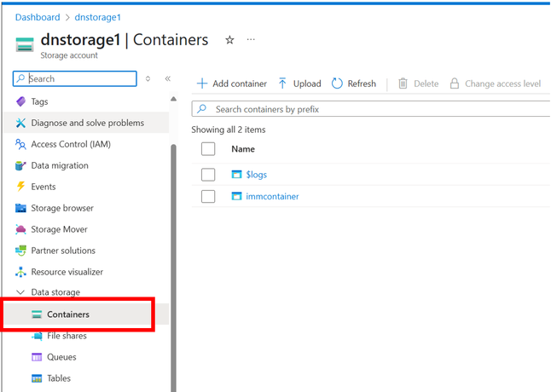Favorite dnstorage1 using the star icon

click(x=229, y=40)
